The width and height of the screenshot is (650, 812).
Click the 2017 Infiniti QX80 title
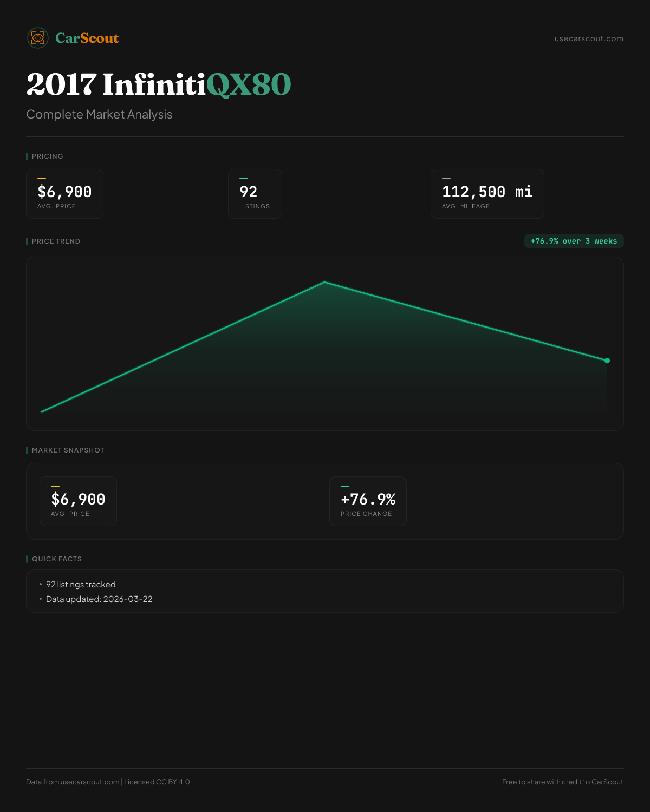click(x=159, y=85)
